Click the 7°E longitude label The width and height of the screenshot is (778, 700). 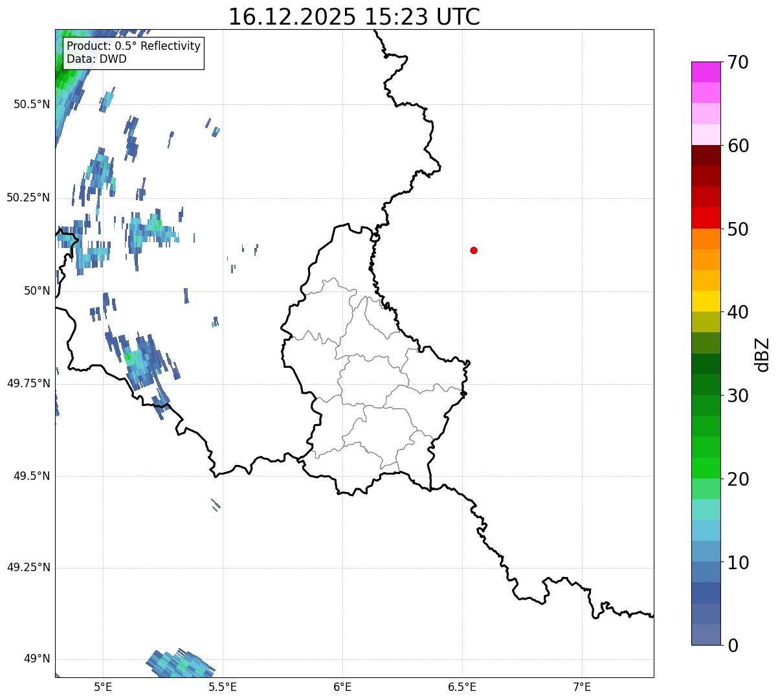pos(582,686)
